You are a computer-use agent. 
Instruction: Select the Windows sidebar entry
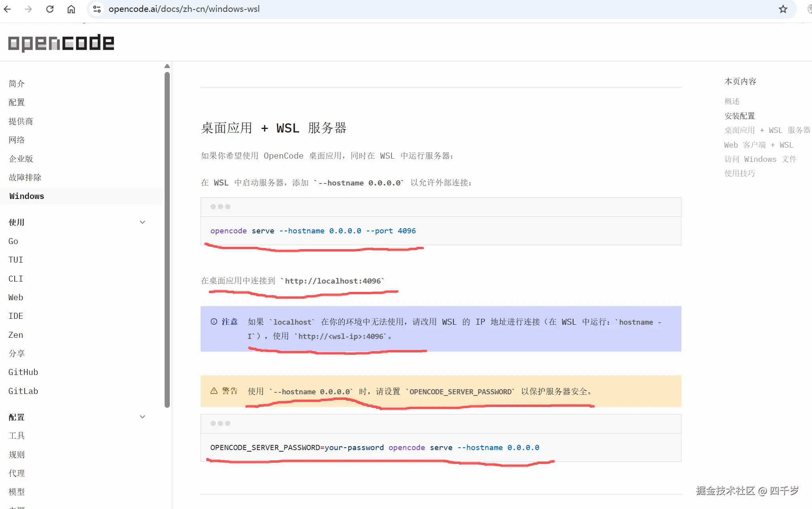[x=26, y=196]
